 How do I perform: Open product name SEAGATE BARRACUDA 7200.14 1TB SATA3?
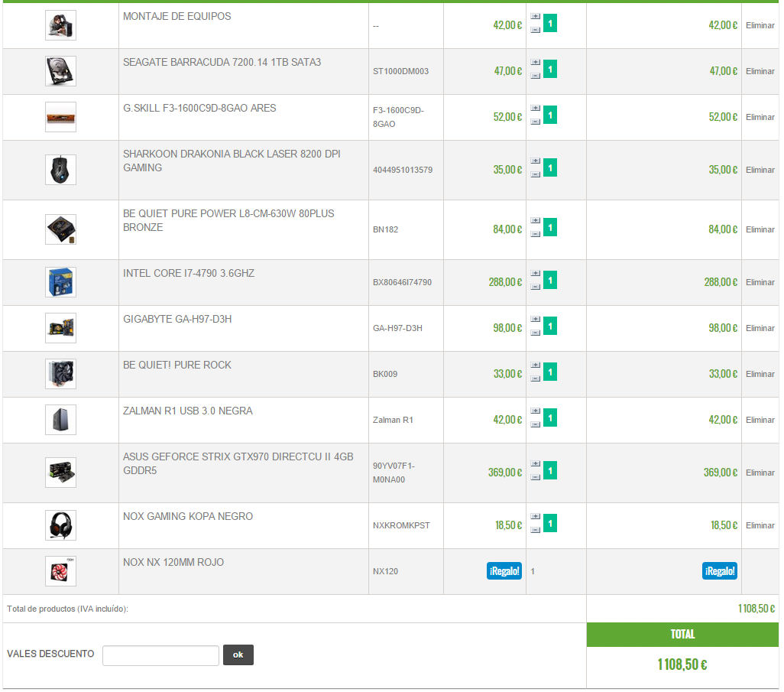(222, 62)
